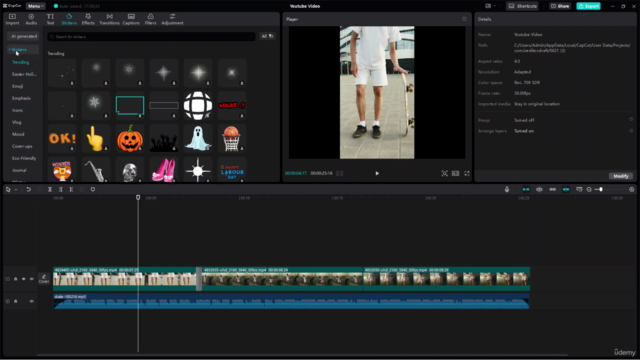Open the Import media tab
640x360 pixels.
(x=12, y=19)
